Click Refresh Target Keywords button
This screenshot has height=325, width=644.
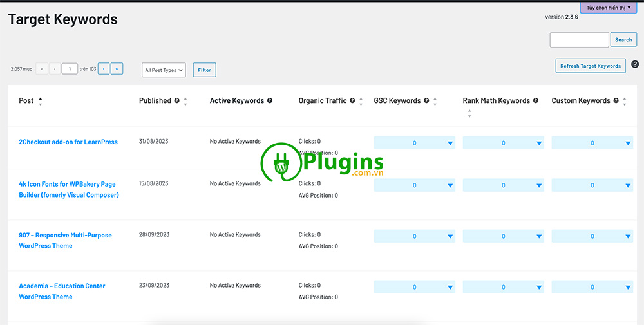[x=590, y=66]
